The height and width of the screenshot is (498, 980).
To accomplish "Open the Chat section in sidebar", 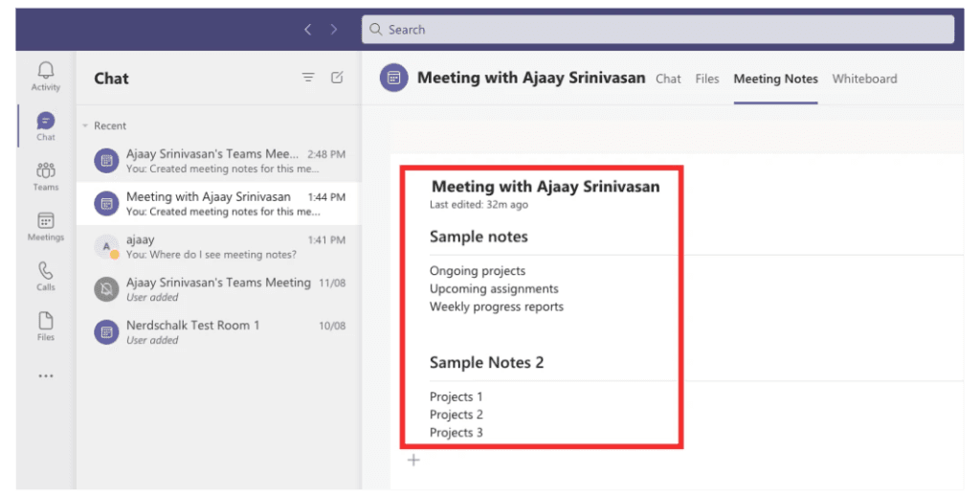I will click(46, 126).
